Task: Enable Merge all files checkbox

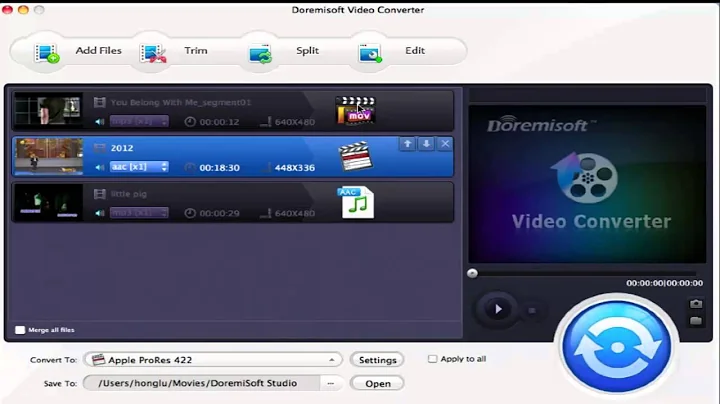Action: pos(20,330)
